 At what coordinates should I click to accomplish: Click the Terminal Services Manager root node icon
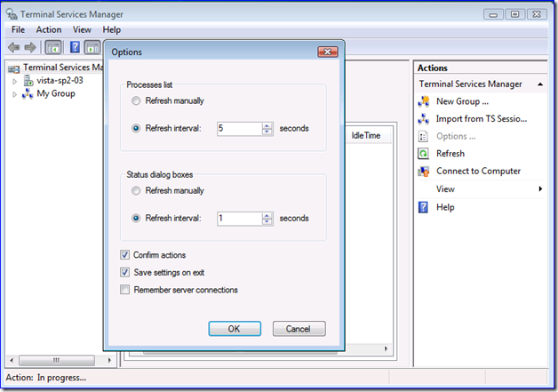point(13,68)
